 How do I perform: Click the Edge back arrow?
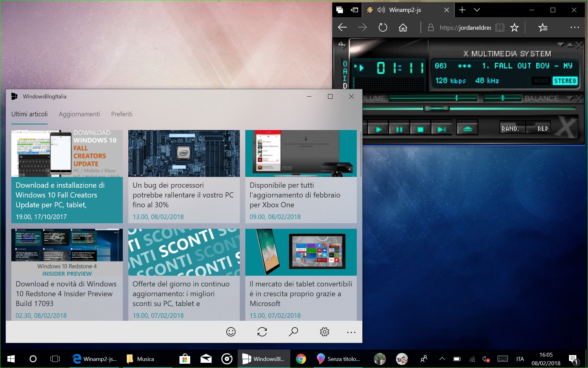click(x=342, y=28)
